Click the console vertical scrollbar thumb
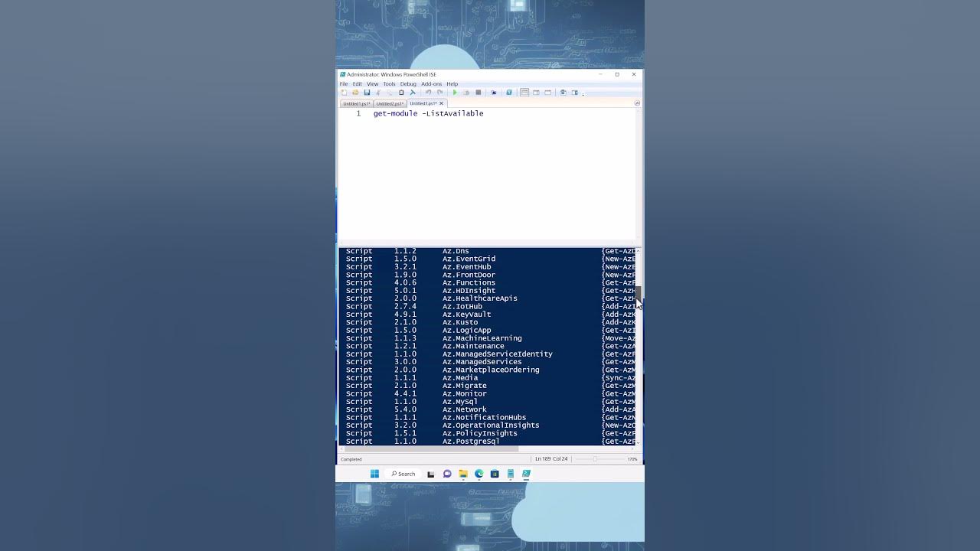Image resolution: width=980 pixels, height=551 pixels. pyautogui.click(x=638, y=293)
